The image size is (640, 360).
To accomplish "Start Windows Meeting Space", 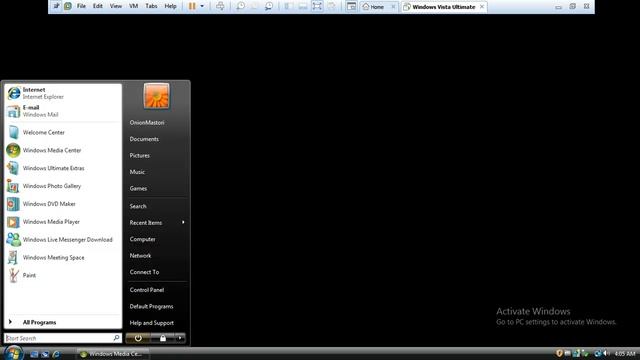I will (63, 258).
